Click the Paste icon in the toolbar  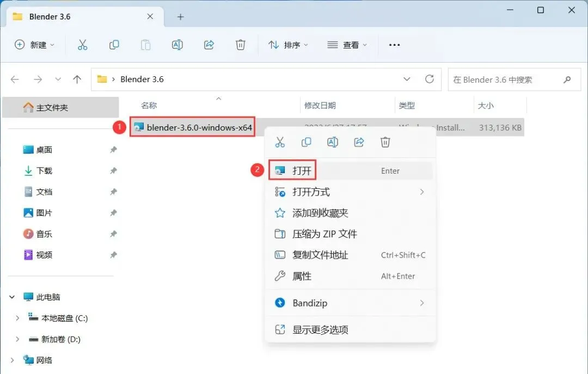click(x=145, y=45)
